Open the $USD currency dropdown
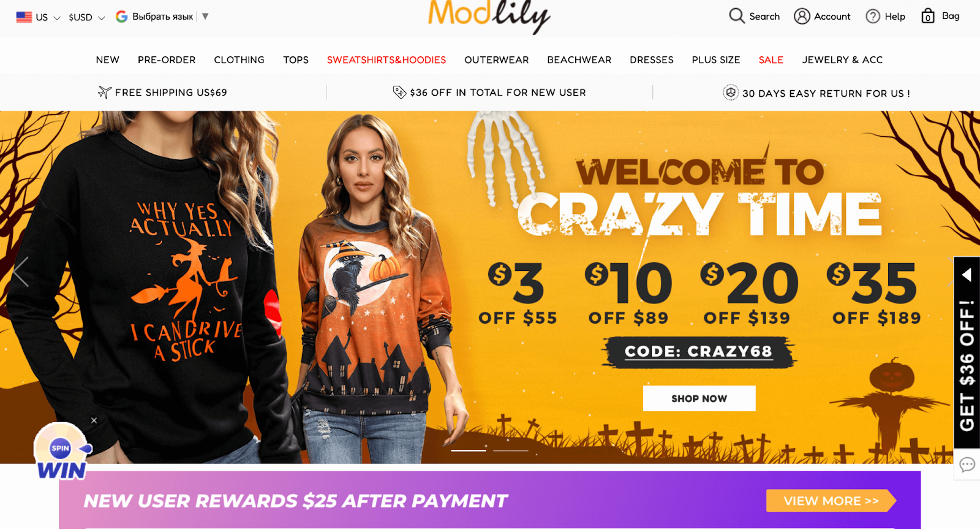The width and height of the screenshot is (980, 529). (86, 18)
